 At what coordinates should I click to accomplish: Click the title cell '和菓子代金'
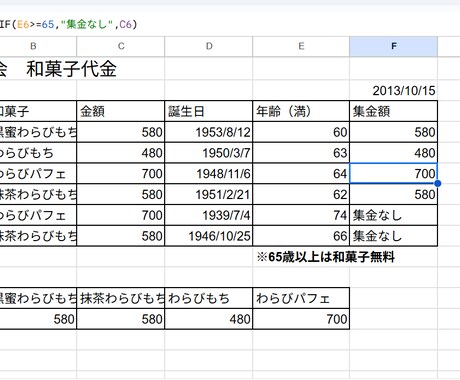(71, 69)
